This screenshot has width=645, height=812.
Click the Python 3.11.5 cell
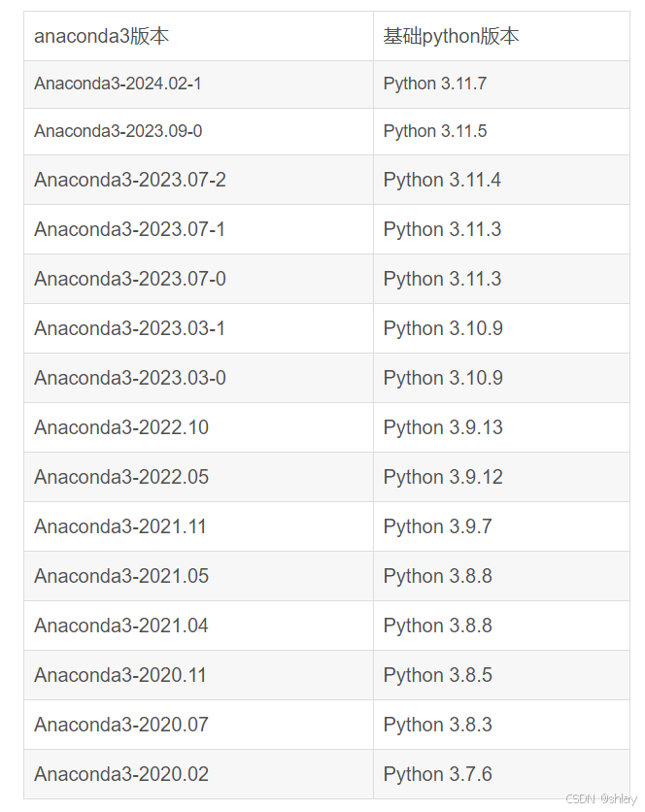click(x=501, y=131)
